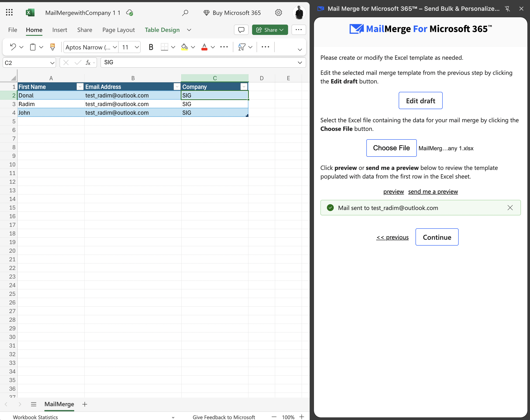Click the Continue button
This screenshot has width=530, height=420.
coord(437,237)
